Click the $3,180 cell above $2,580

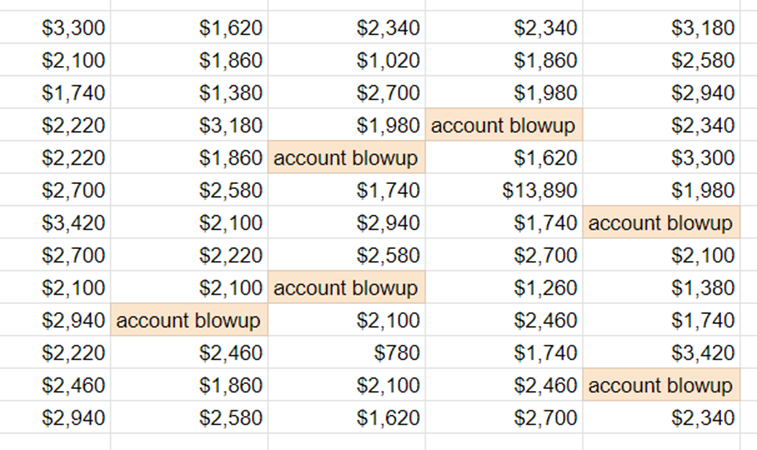tap(661, 28)
